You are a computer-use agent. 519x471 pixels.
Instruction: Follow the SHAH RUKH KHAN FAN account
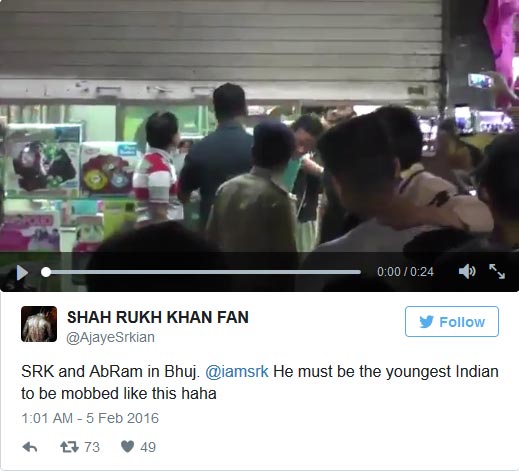point(452,322)
